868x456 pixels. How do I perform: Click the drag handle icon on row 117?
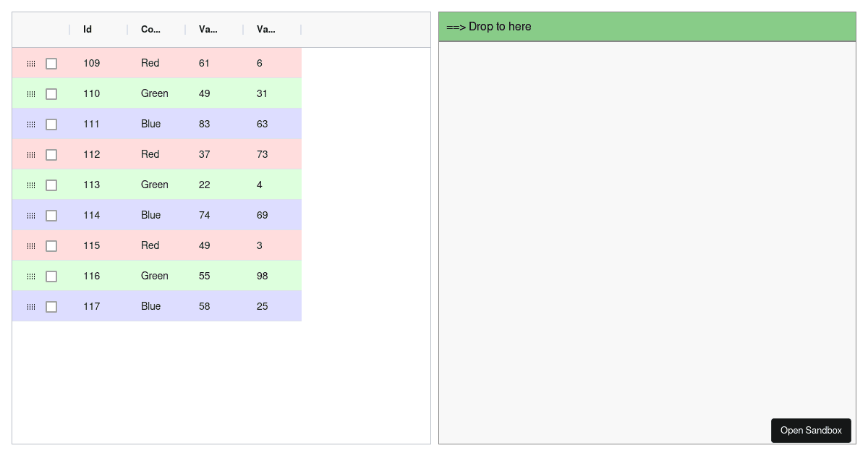coord(31,306)
